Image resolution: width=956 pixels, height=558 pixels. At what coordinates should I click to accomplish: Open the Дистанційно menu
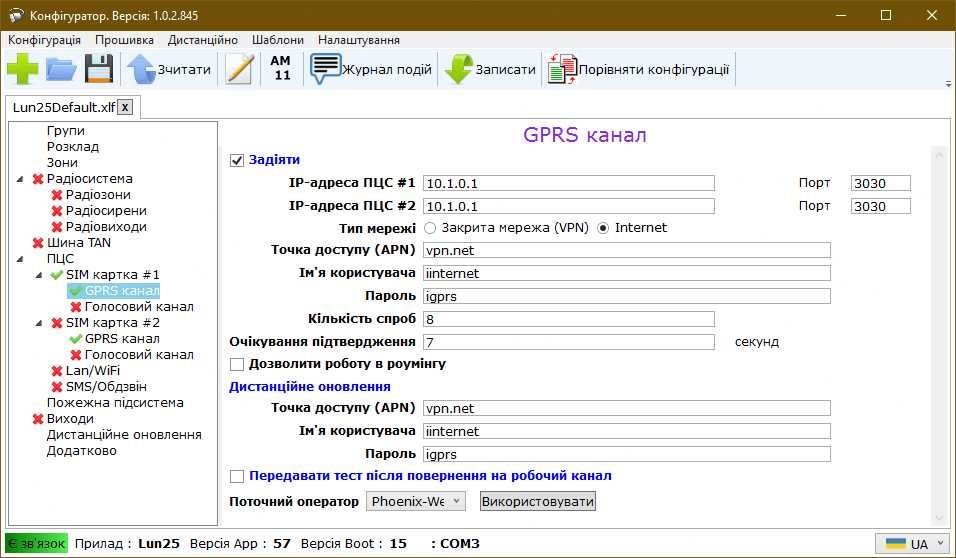tap(202, 40)
